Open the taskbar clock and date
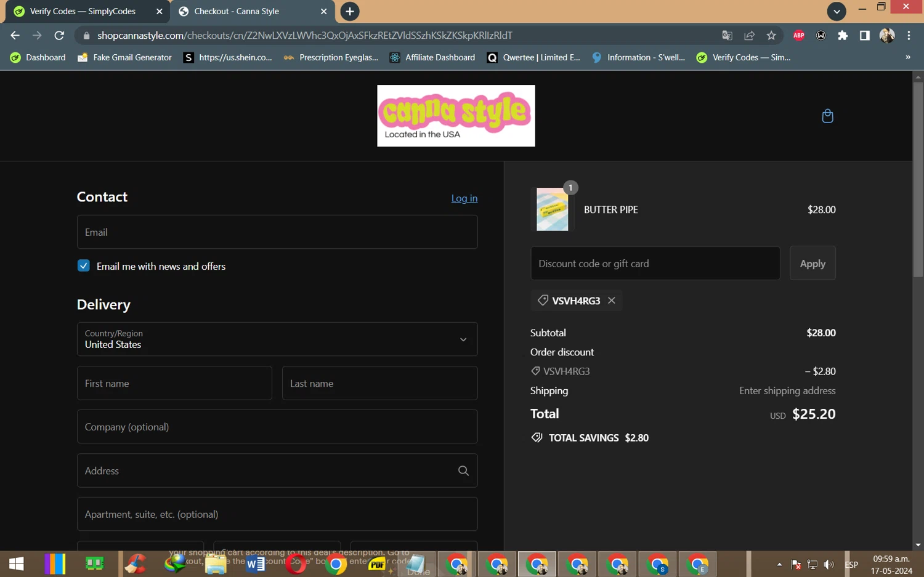The height and width of the screenshot is (577, 924). coord(891,565)
